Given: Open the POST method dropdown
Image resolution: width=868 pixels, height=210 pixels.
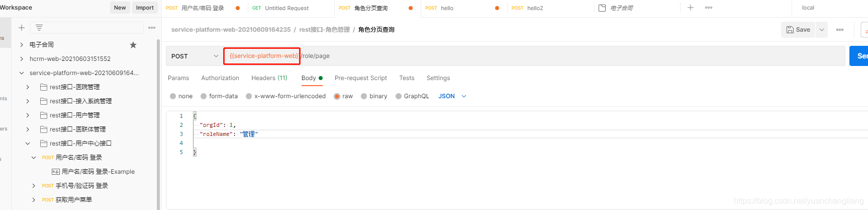Looking at the screenshot, I should (x=195, y=56).
